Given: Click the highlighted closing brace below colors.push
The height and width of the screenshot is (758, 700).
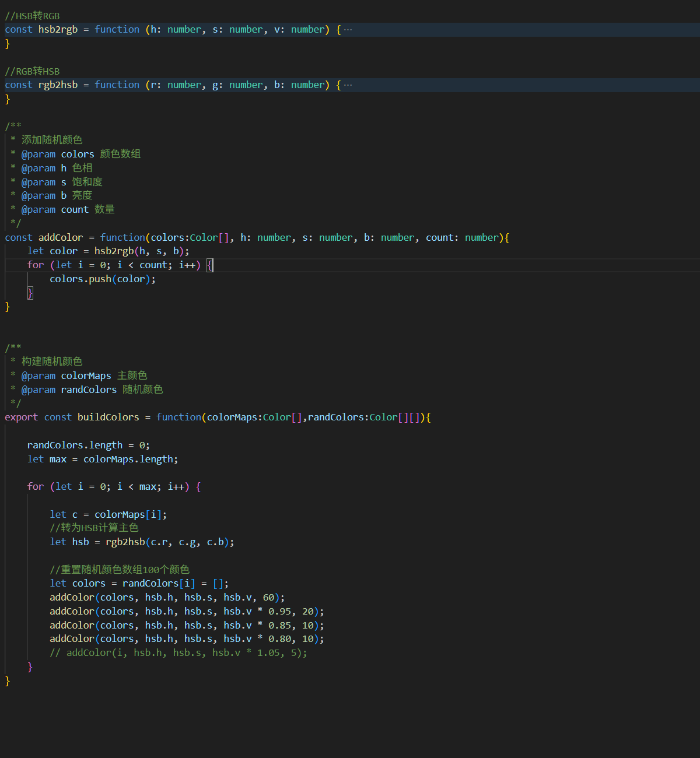Looking at the screenshot, I should (30, 293).
